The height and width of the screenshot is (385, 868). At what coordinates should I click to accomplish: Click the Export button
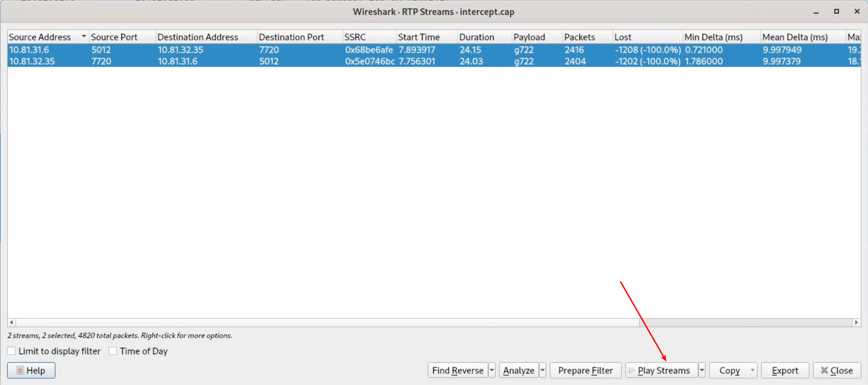(785, 371)
